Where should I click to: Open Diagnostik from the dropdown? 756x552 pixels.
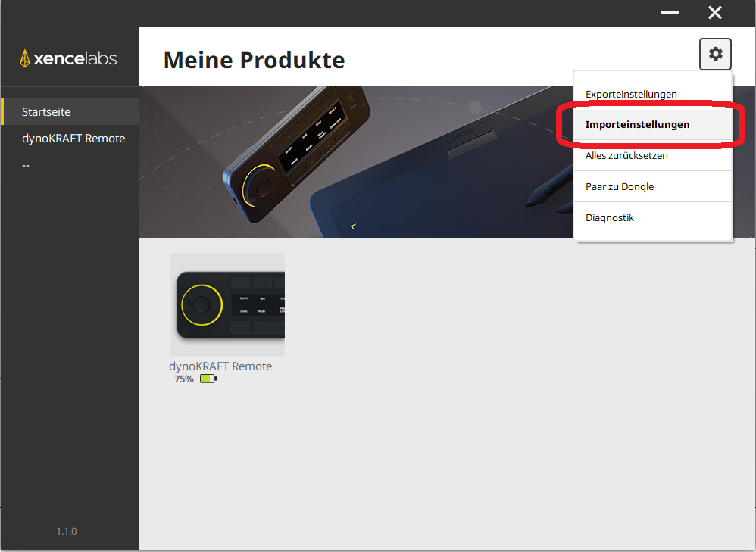click(x=652, y=217)
